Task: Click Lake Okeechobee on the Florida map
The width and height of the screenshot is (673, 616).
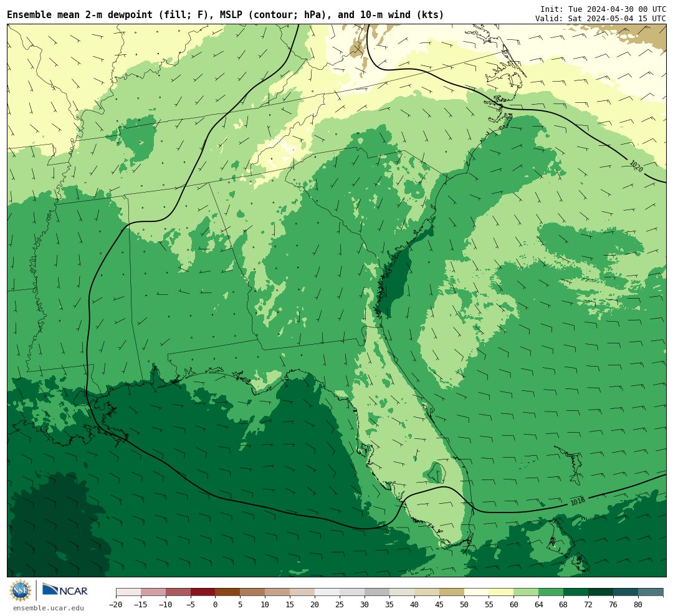Action: [x=437, y=473]
